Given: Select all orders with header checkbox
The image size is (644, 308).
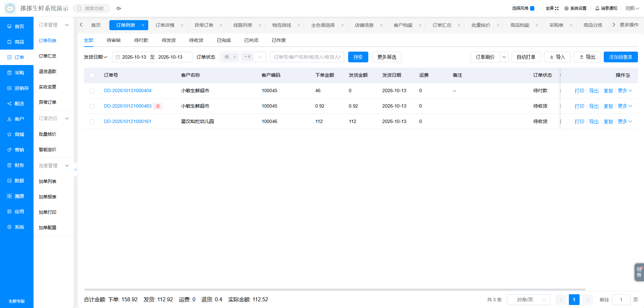Looking at the screenshot, I should click(x=92, y=75).
